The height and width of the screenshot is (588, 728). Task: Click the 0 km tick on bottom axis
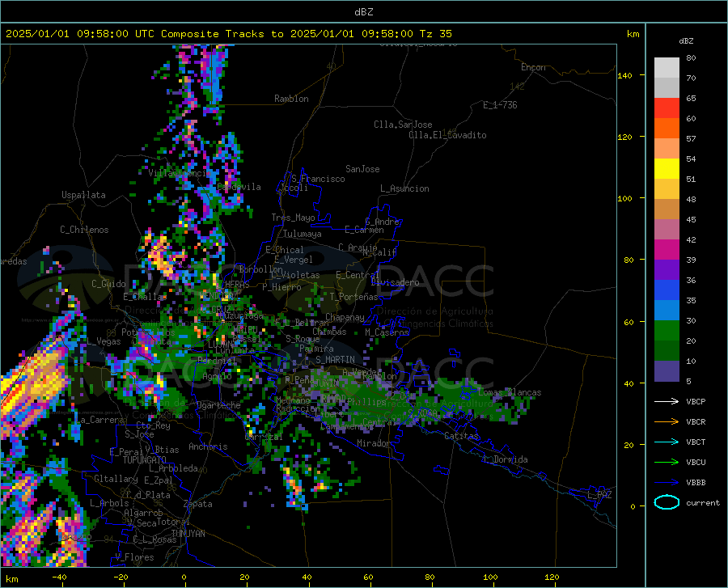(184, 577)
